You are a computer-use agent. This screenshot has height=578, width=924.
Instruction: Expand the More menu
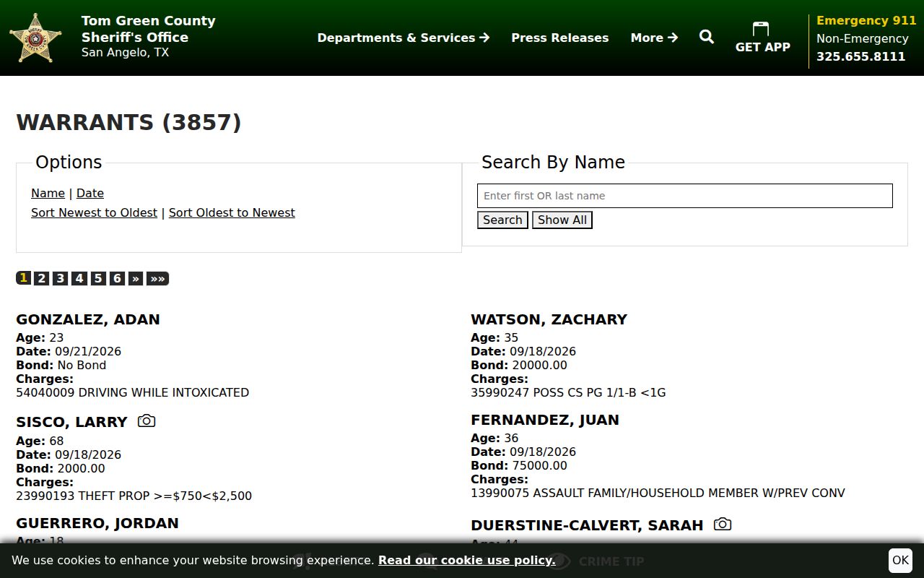(654, 38)
